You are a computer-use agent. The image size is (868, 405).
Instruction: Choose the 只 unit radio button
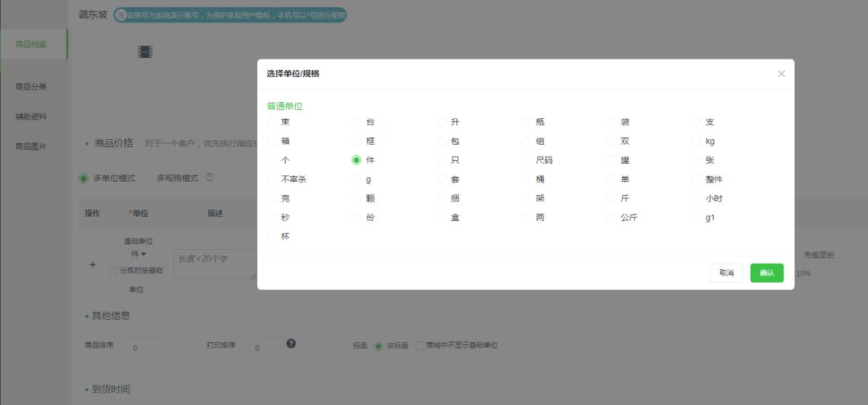coord(442,161)
